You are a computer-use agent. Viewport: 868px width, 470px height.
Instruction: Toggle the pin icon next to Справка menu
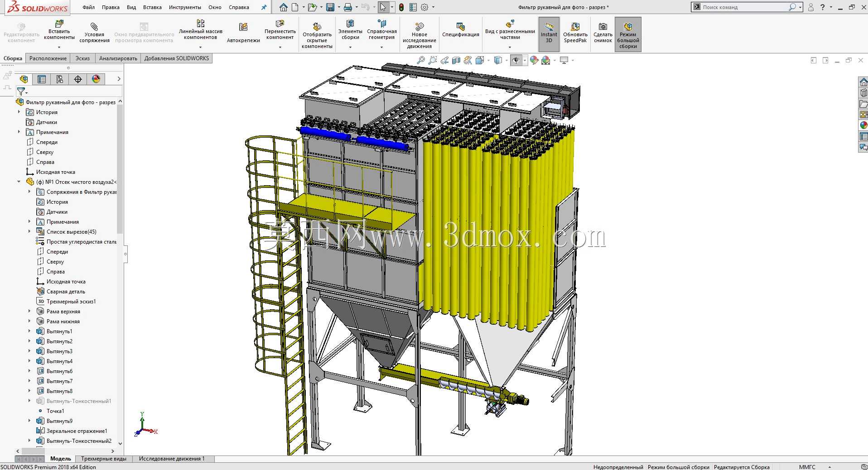(264, 7)
